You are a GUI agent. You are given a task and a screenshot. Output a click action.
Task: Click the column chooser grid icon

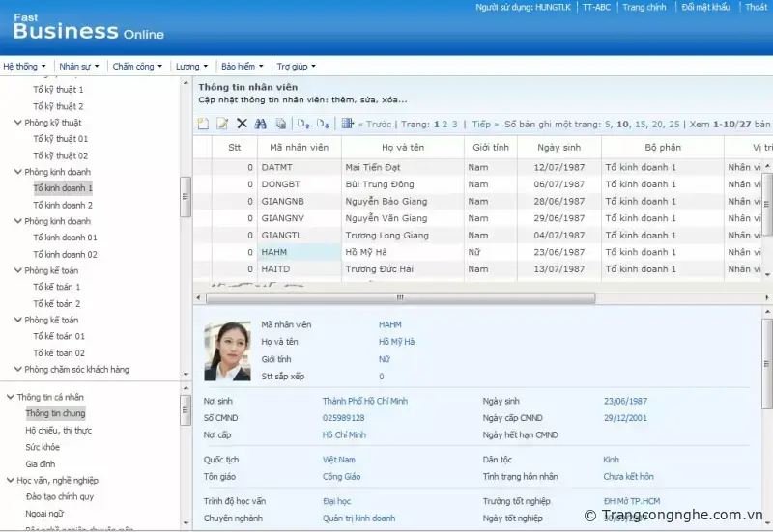click(x=348, y=124)
